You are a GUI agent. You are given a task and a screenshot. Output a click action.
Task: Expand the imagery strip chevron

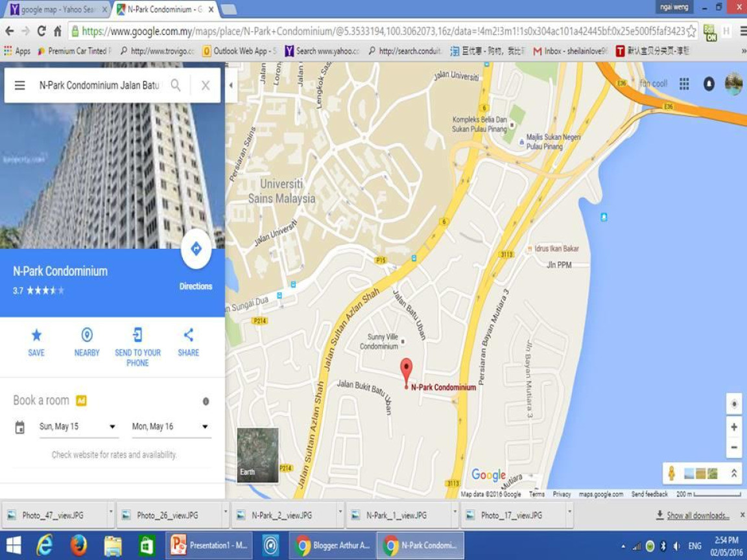[x=734, y=473]
